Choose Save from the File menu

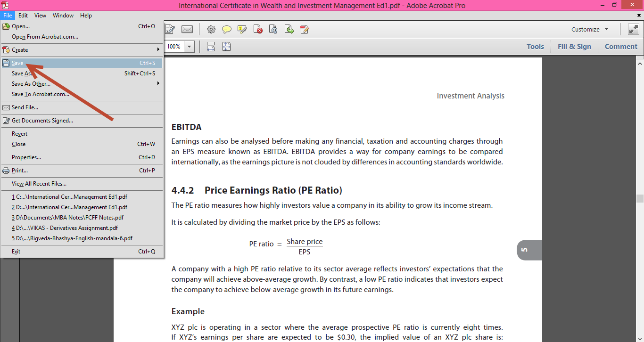18,63
